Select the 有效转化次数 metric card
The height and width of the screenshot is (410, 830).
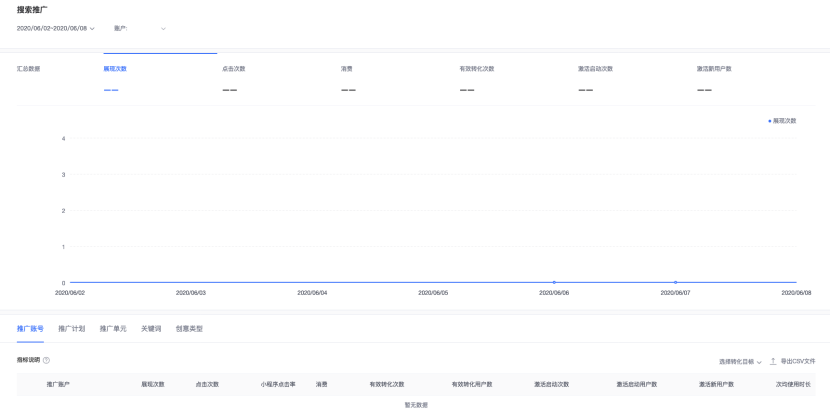click(476, 69)
